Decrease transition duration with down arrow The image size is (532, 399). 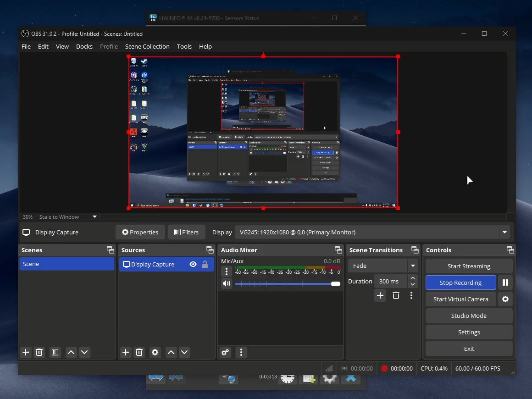[x=413, y=284]
